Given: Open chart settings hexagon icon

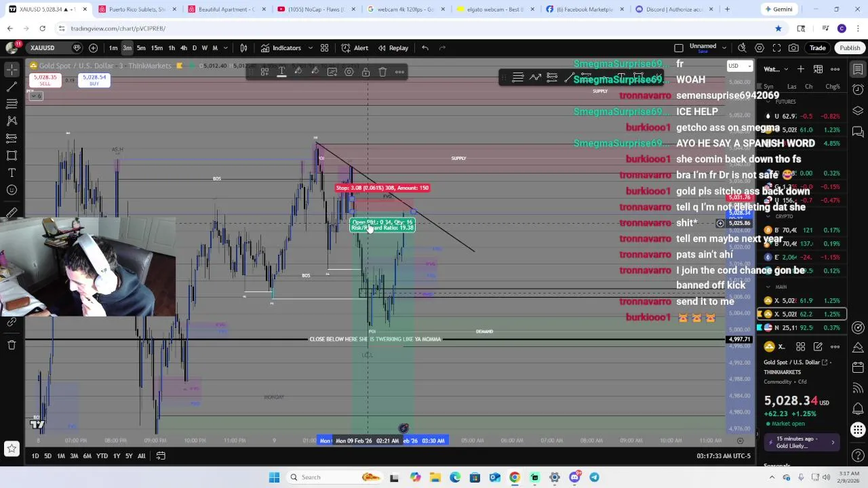Looking at the screenshot, I should point(759,48).
